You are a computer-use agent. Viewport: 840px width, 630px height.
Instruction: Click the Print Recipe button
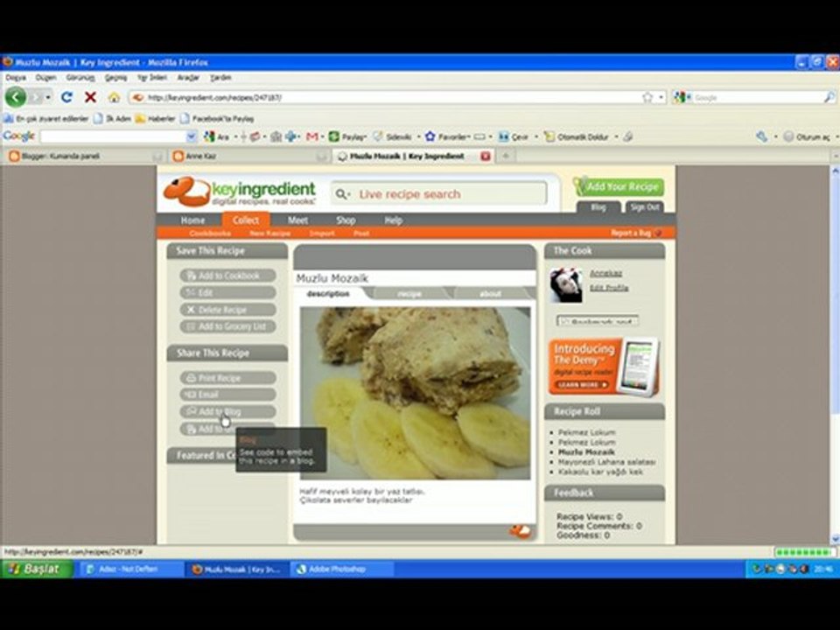tap(228, 378)
